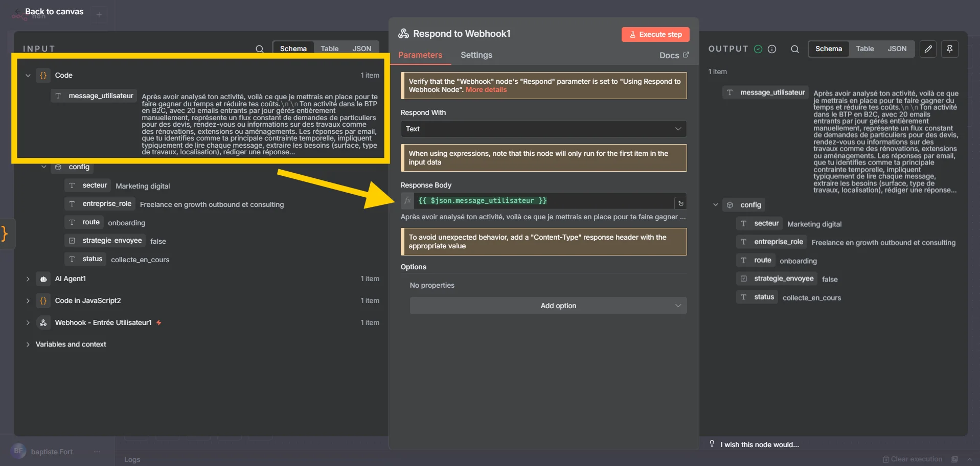Image resolution: width=980 pixels, height=466 pixels.
Task: Collapse the config section in INPUT
Action: (43, 167)
